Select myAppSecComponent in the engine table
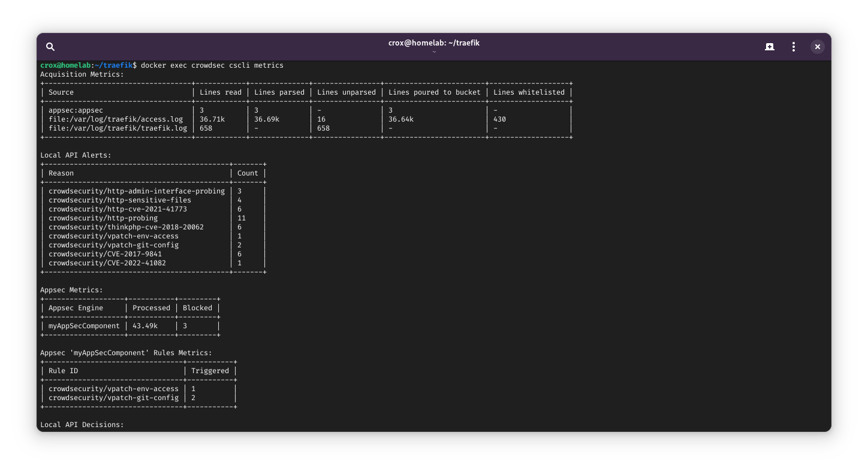868x472 pixels. (84, 326)
